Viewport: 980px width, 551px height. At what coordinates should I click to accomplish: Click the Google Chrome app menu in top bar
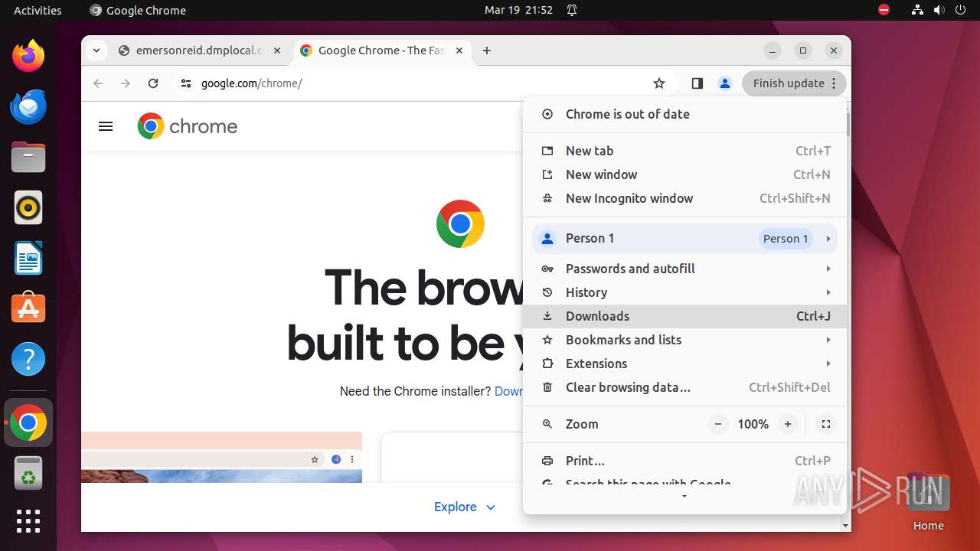click(138, 10)
